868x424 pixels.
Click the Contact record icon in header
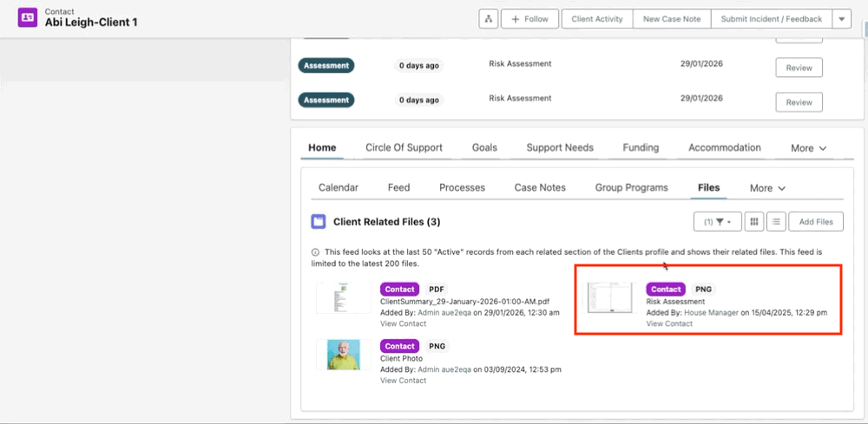(28, 18)
